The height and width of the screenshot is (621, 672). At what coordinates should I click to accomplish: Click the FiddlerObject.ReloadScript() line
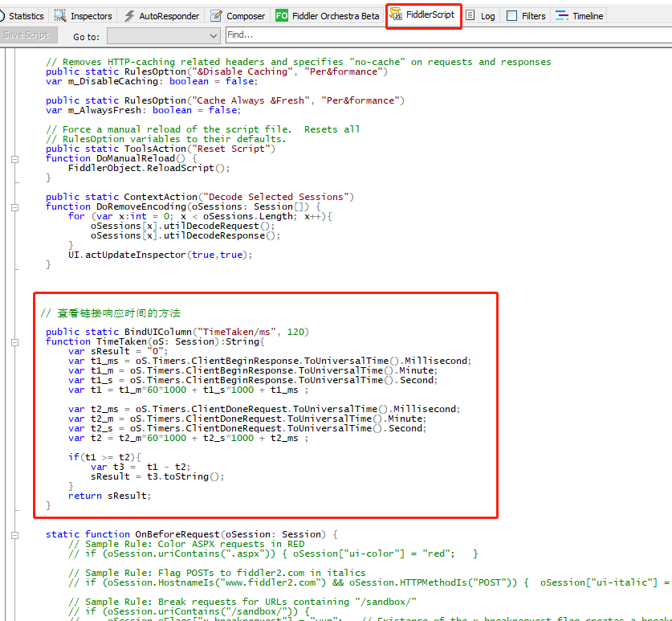click(x=149, y=168)
